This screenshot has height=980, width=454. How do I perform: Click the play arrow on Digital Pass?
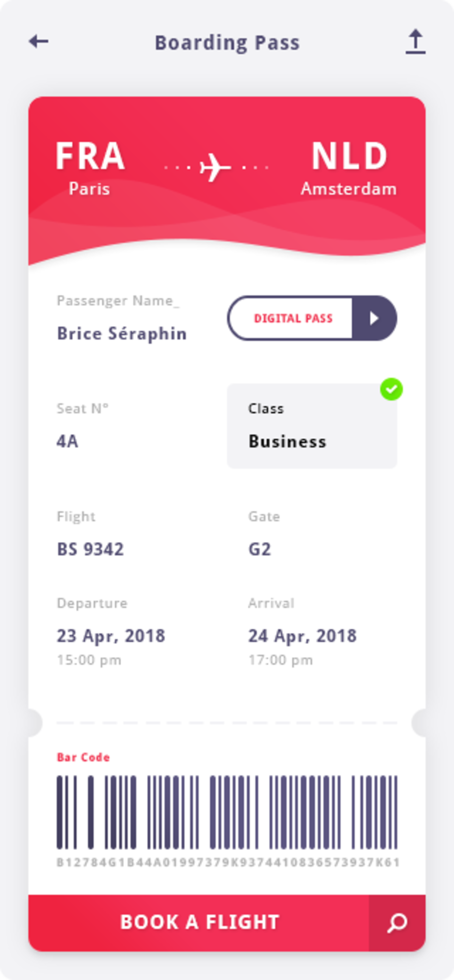pyautogui.click(x=374, y=318)
